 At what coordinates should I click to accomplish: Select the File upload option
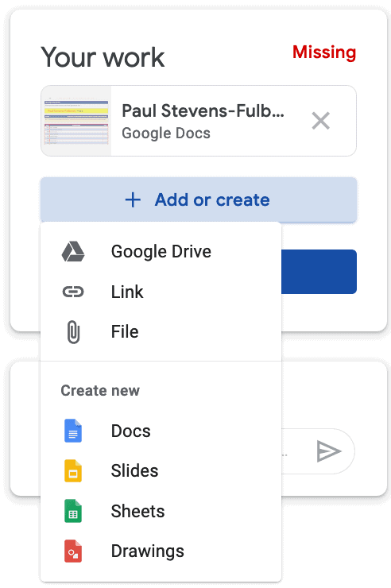point(161,332)
